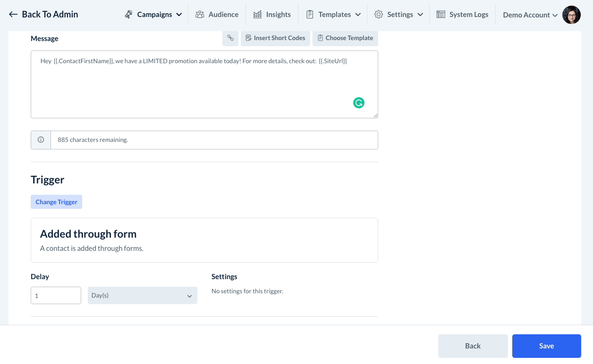Click the link icon above the message box

pyautogui.click(x=230, y=38)
